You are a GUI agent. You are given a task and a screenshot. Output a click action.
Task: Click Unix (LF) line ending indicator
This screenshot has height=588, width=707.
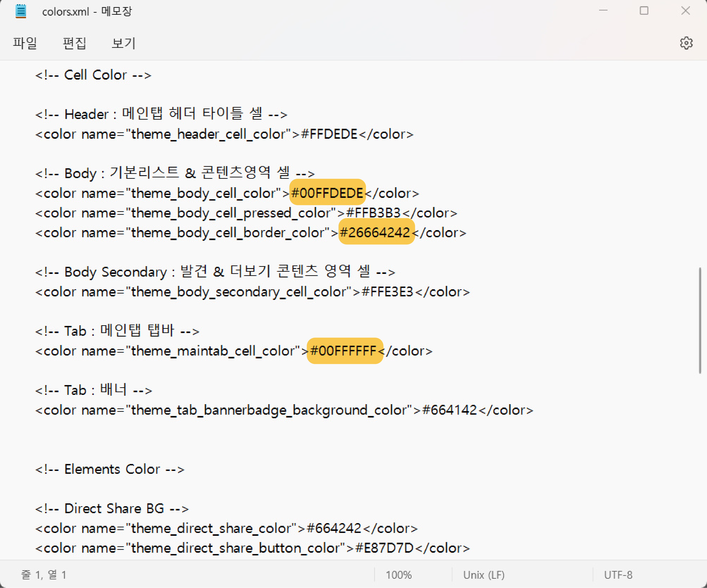click(x=483, y=574)
